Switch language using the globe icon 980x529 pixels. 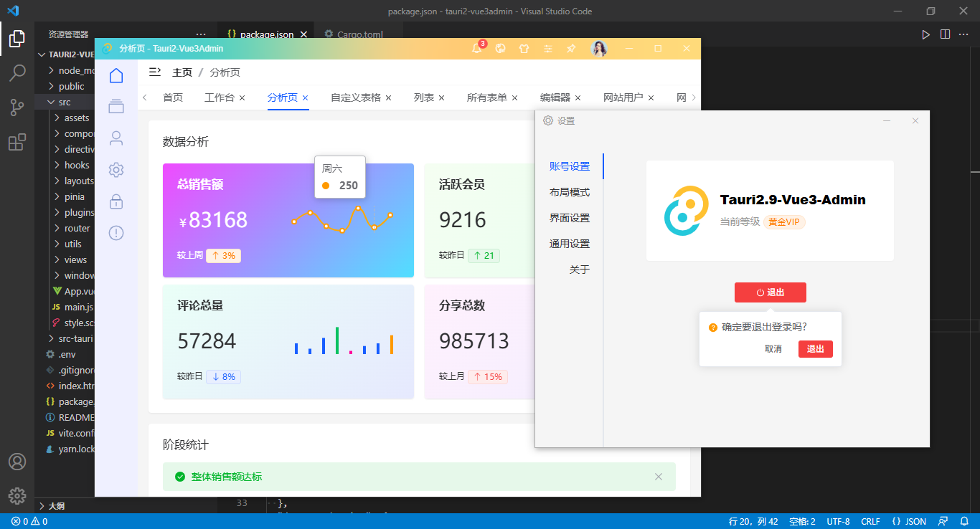501,49
